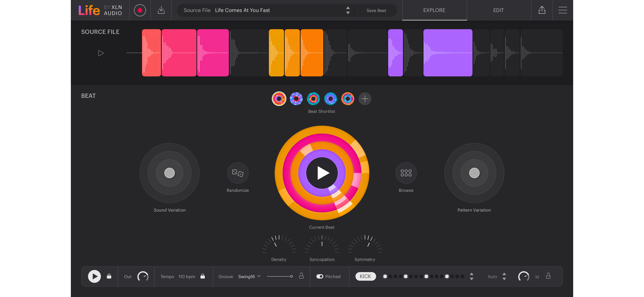Viewport: 644px width, 297px height.
Task: Toggle the Tempo lock
Action: click(x=202, y=276)
